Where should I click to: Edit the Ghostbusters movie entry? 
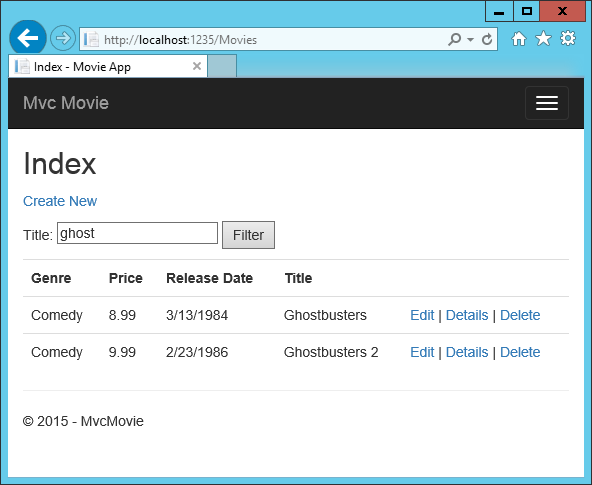coord(422,315)
